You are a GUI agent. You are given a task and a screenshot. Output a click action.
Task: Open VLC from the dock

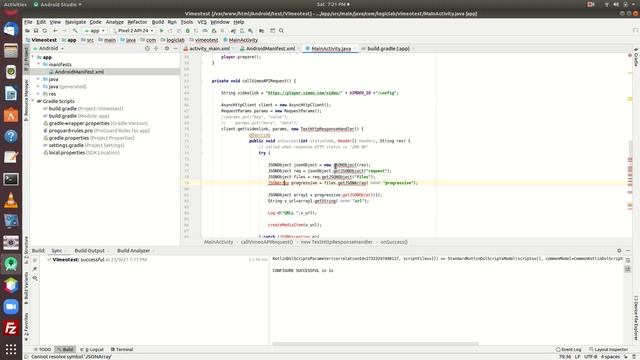pos(11,200)
